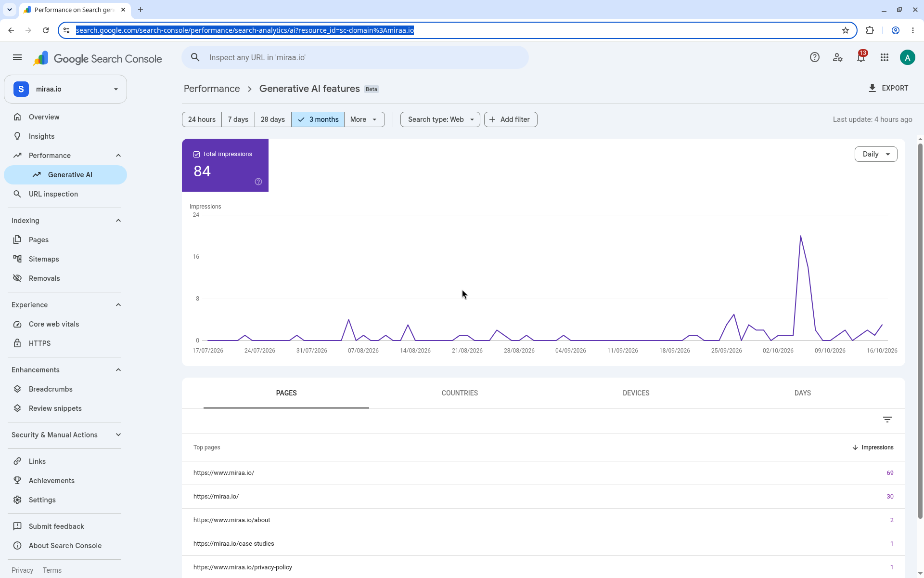Select Generative AI in sidebar

[x=65, y=175]
